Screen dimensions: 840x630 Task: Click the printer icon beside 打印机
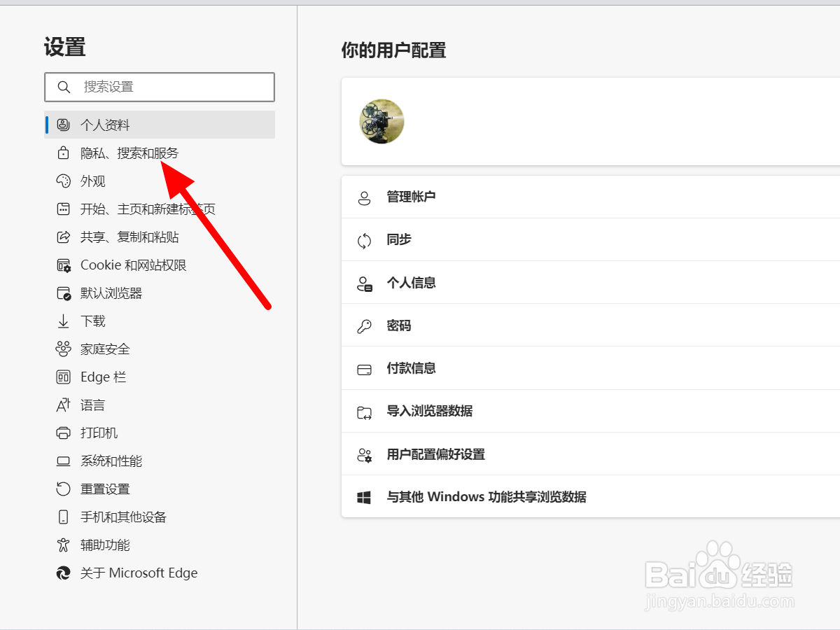[x=63, y=433]
